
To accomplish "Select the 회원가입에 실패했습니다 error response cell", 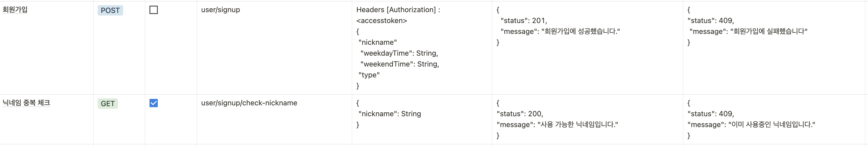I will pos(775,48).
